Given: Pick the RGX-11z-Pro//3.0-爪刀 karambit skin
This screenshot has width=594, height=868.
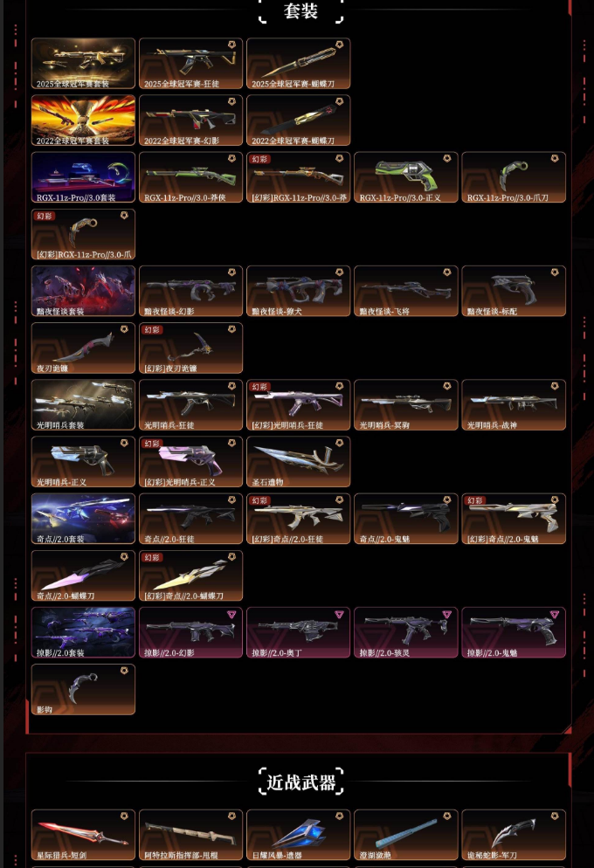Looking at the screenshot, I should tap(514, 177).
